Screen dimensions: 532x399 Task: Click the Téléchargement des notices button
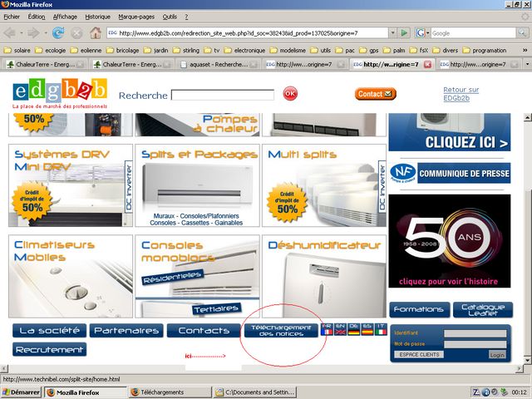click(281, 331)
